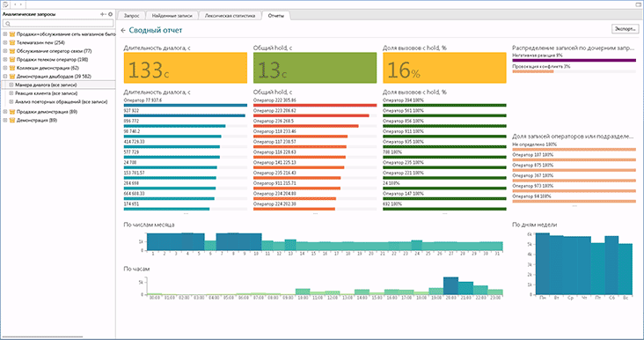Screen dimensions: 644x340
Task: Click the folder icon of Продажи демонстрация
Action: [x=12, y=112]
